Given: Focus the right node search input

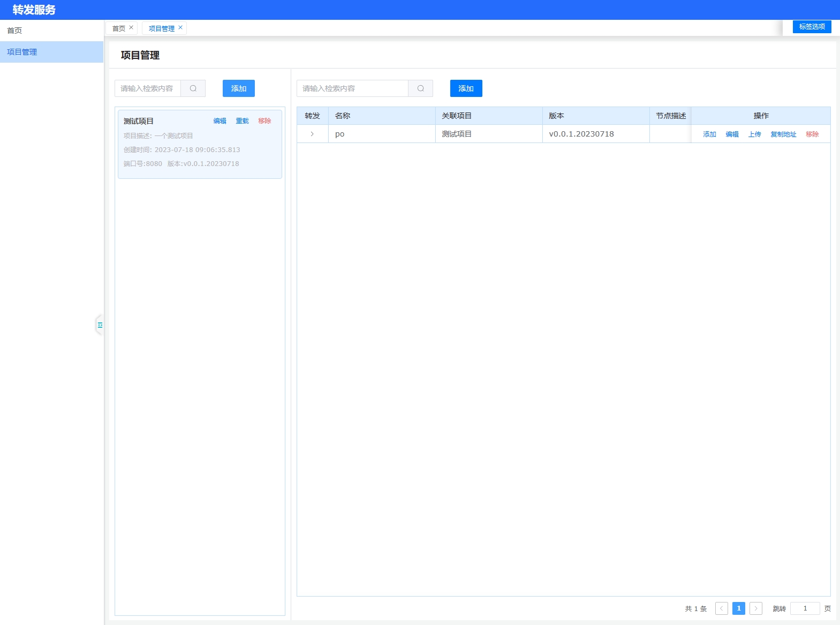Looking at the screenshot, I should (353, 88).
